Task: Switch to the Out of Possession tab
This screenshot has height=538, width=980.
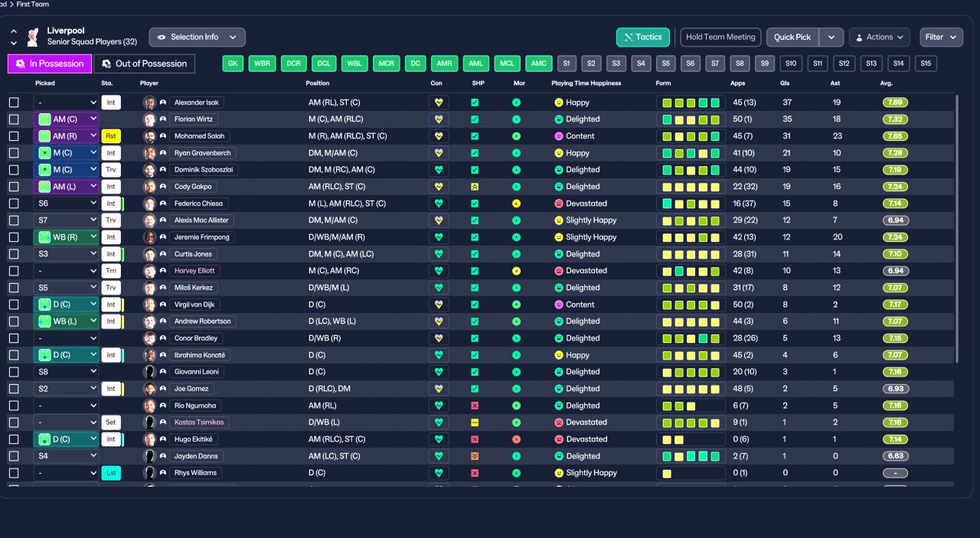Action: pos(144,64)
